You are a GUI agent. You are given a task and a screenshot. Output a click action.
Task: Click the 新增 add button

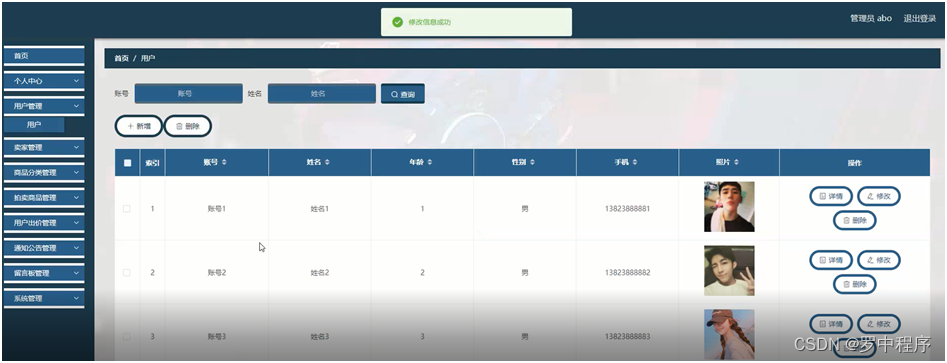138,126
